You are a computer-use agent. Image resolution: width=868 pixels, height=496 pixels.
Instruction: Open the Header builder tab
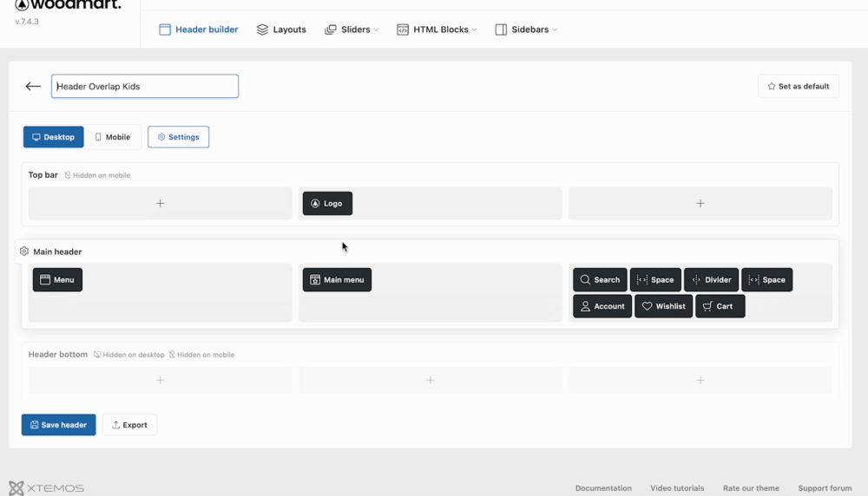coord(198,29)
